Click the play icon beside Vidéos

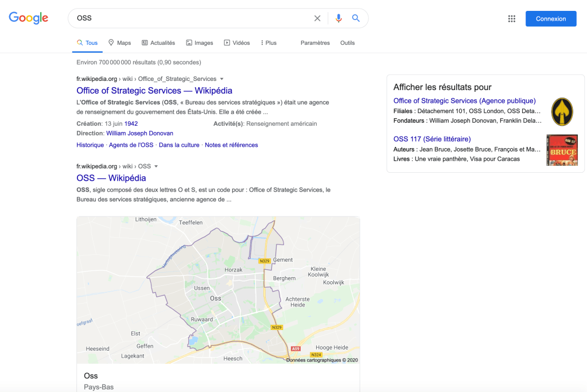[x=227, y=42]
